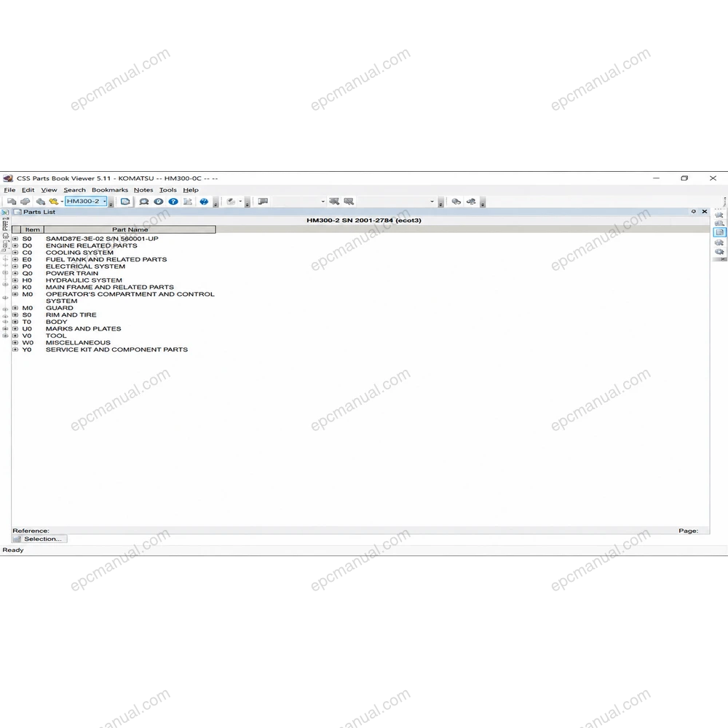Restore the window with the title bar restore button
728x728 pixels.
(x=684, y=178)
